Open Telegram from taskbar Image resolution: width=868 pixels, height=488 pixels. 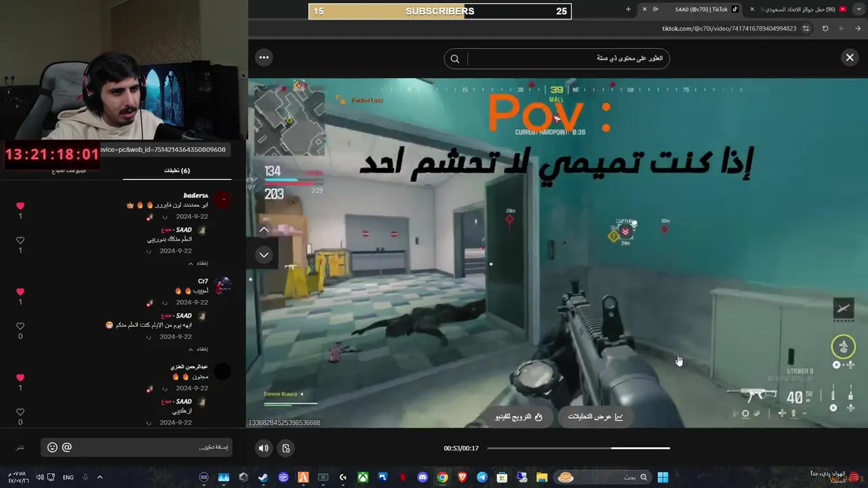482,477
